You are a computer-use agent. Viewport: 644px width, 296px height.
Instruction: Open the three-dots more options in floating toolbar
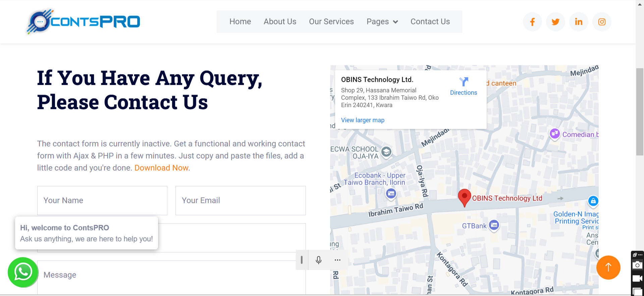[337, 260]
